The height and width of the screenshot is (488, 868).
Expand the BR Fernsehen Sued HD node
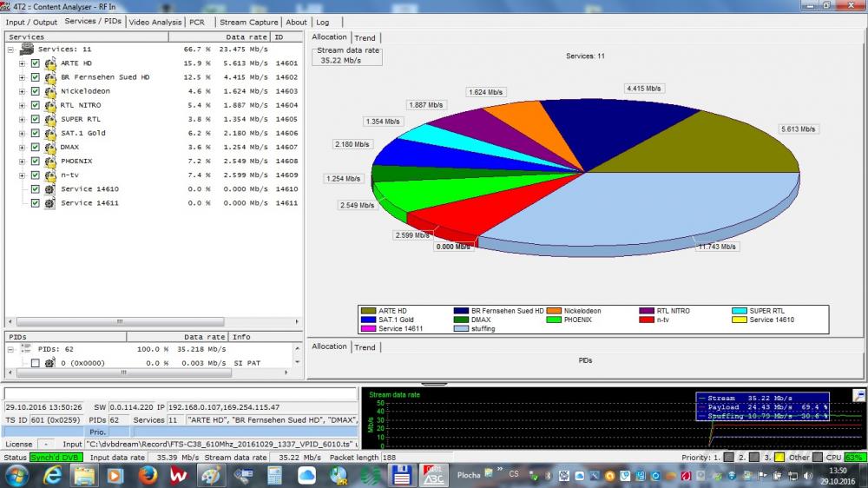(x=23, y=77)
